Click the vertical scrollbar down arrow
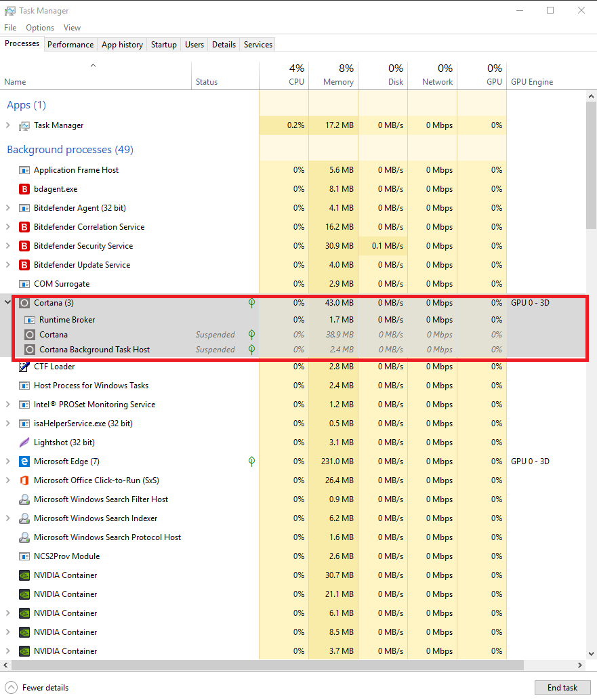 click(591, 654)
